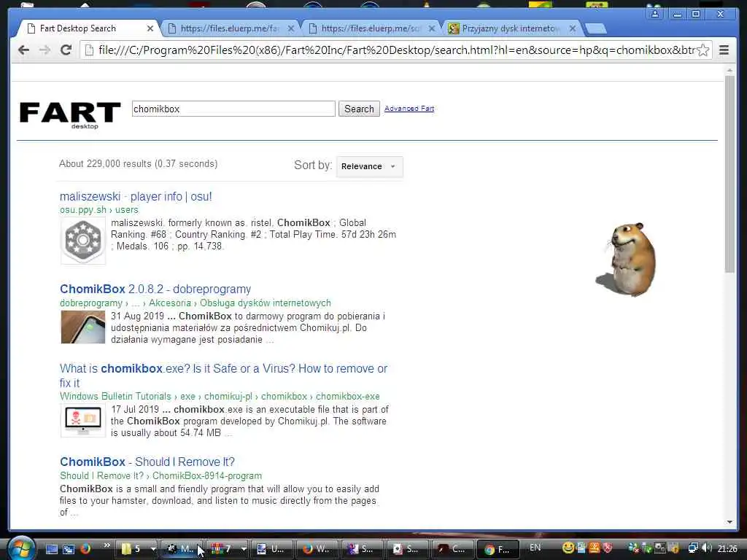
Task: Click the vertical scrollbar thumb
Action: coord(729,174)
